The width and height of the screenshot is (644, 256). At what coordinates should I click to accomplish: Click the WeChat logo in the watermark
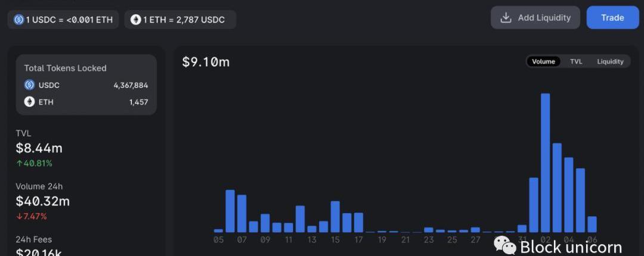tap(505, 245)
